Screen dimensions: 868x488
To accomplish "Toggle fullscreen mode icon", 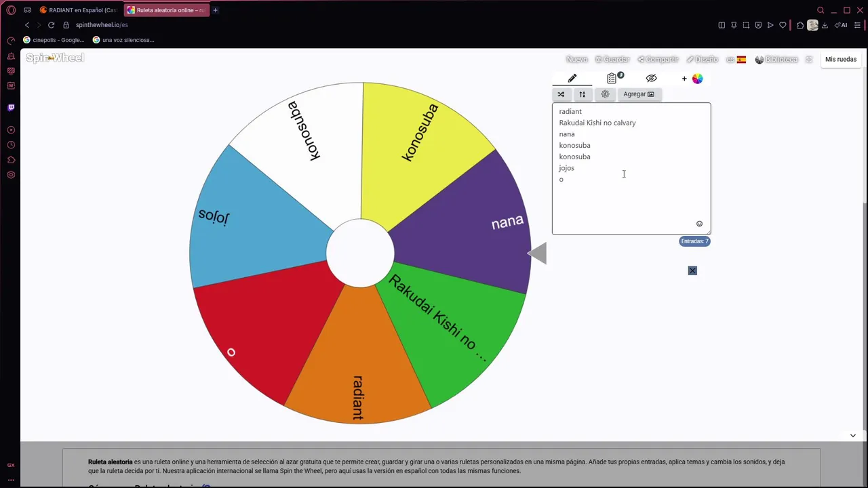I will click(x=809, y=60).
